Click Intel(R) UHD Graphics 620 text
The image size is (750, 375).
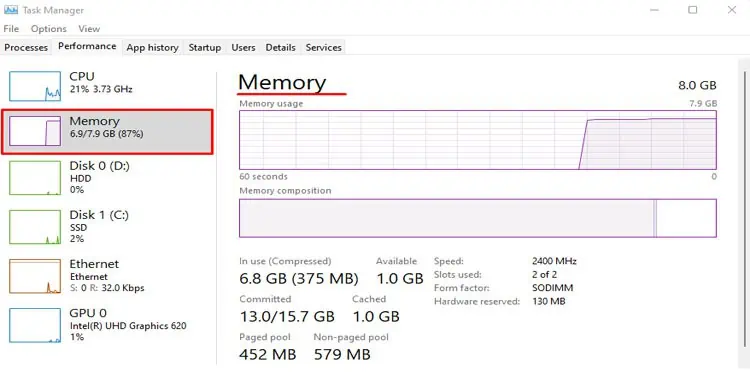pyautogui.click(x=128, y=326)
